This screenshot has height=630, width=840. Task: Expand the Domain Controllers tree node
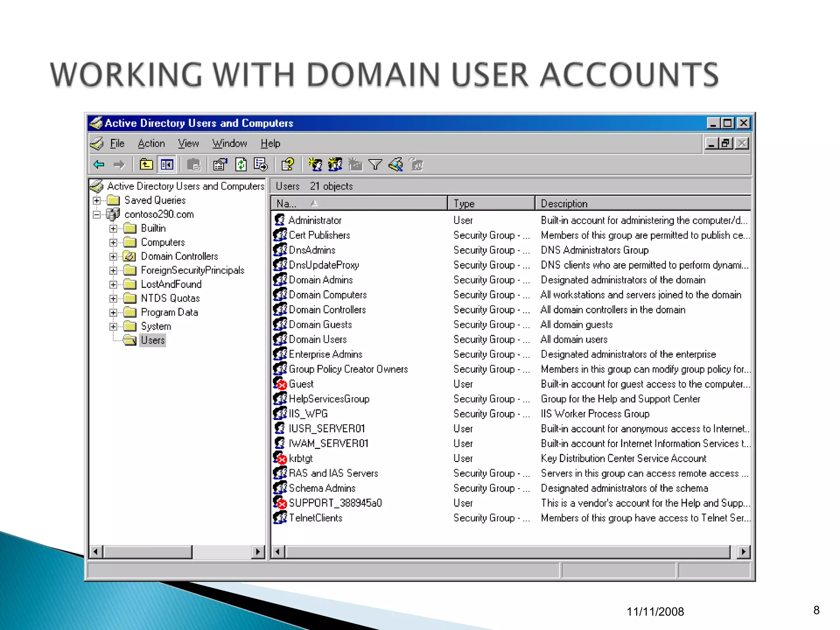113,257
